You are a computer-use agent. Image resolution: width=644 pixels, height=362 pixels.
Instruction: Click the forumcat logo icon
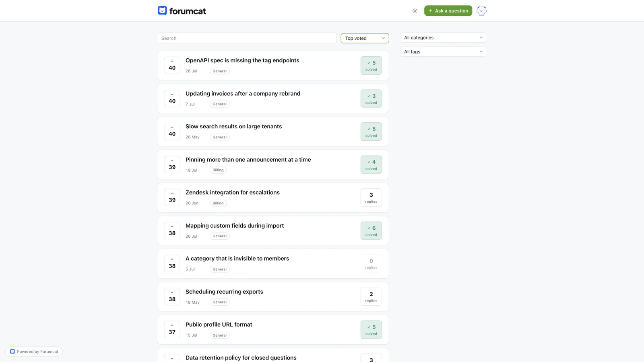coord(162,11)
